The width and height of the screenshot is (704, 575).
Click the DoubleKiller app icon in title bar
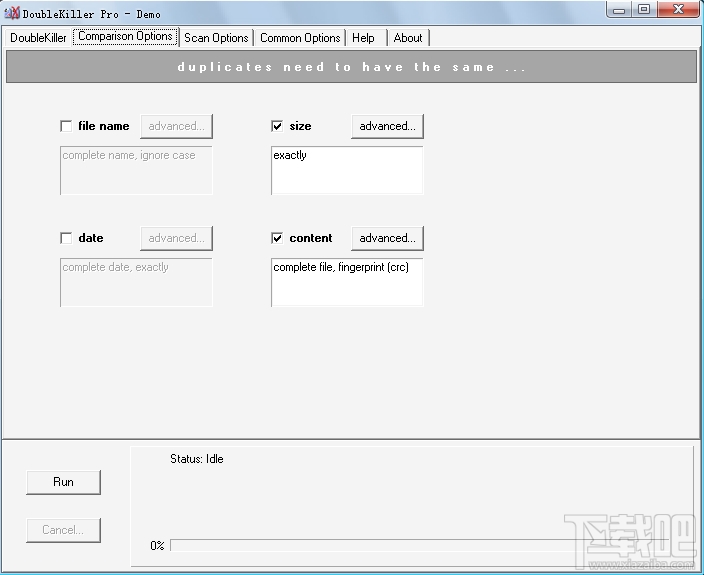click(x=12, y=13)
